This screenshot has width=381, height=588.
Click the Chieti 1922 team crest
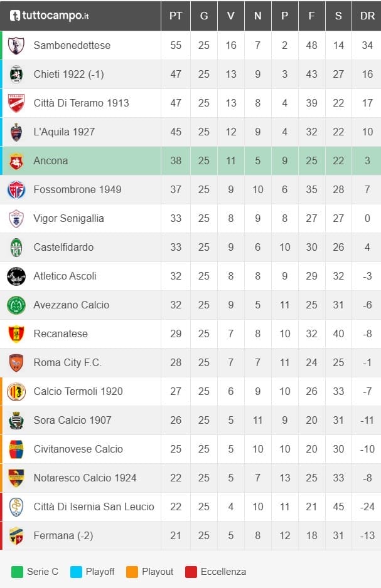coord(16,75)
